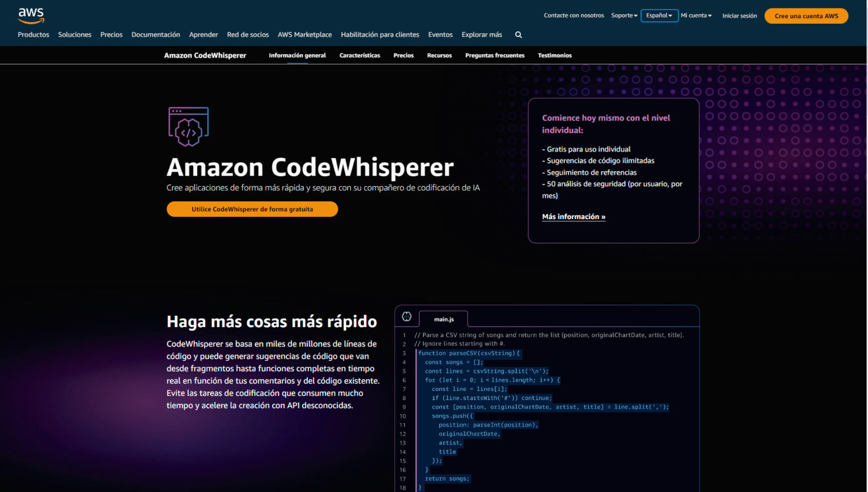The image size is (868, 492).
Task: Open the search magnifier icon
Action: point(518,35)
